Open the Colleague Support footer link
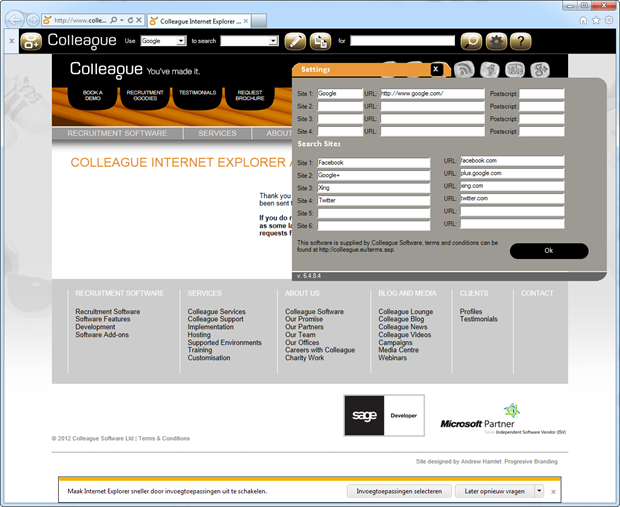620x507 pixels. 215,319
